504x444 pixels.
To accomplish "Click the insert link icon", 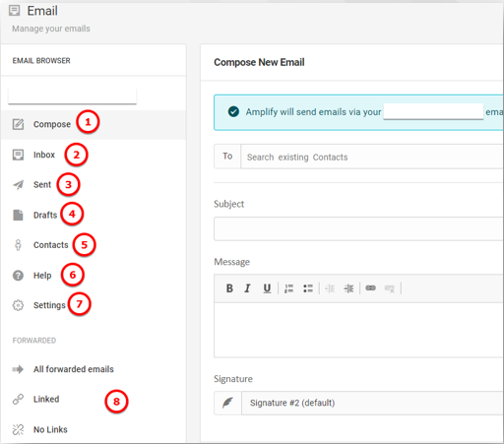I will (x=370, y=288).
